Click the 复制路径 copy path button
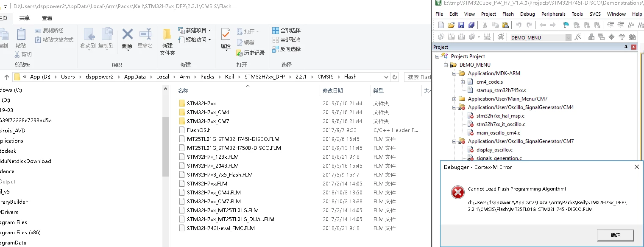This screenshot has height=247, width=644. [x=49, y=31]
